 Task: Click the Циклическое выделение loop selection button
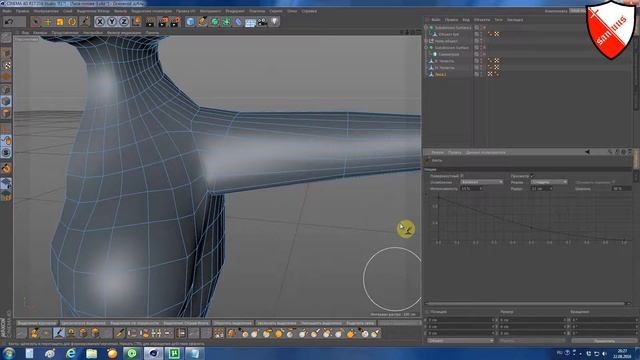[83, 323]
